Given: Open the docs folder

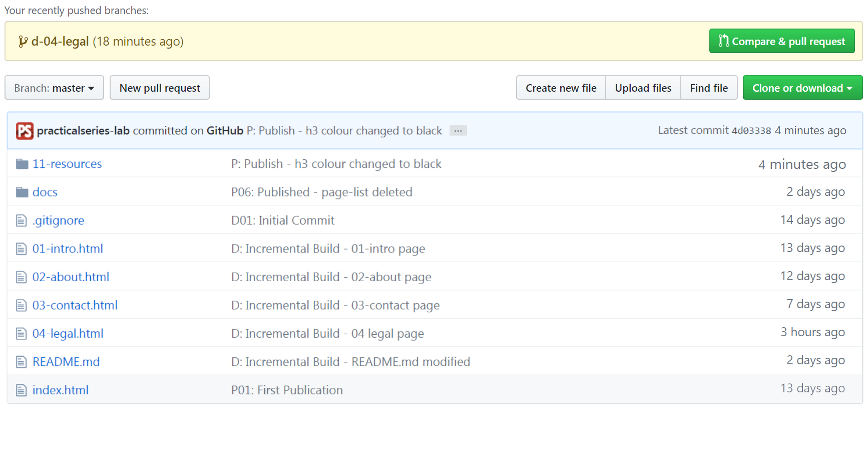Looking at the screenshot, I should pyautogui.click(x=45, y=192).
